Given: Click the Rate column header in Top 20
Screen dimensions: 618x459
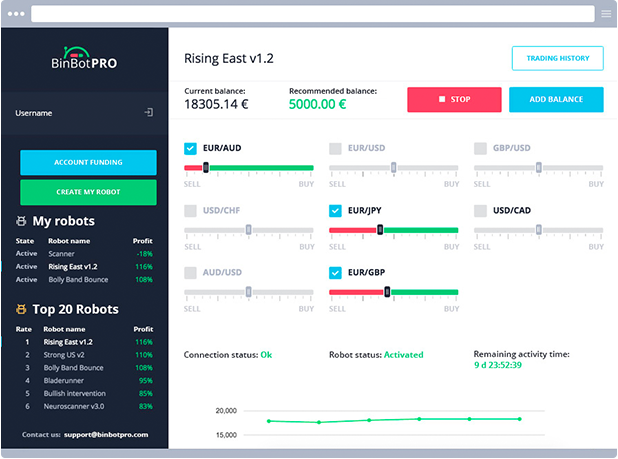Looking at the screenshot, I should click(24, 329).
